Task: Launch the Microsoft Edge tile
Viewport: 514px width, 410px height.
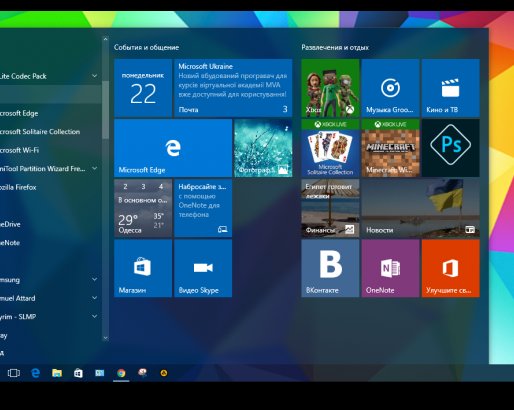Action: click(173, 148)
